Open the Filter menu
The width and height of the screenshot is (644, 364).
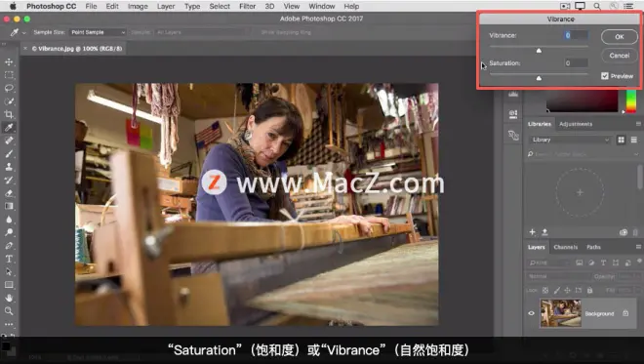tap(247, 6)
